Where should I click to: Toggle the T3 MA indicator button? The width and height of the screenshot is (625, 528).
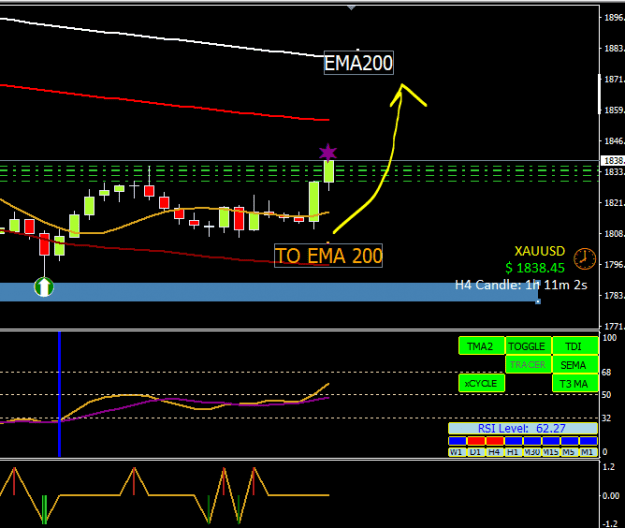point(575,383)
